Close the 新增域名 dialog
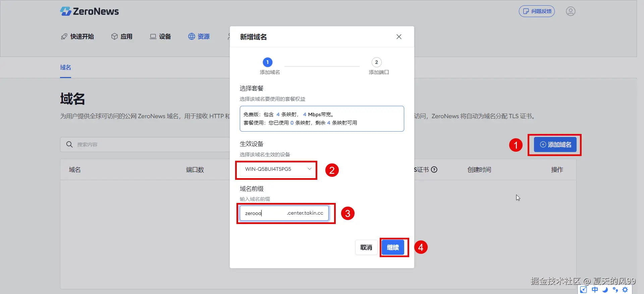The image size is (644, 294). [399, 37]
